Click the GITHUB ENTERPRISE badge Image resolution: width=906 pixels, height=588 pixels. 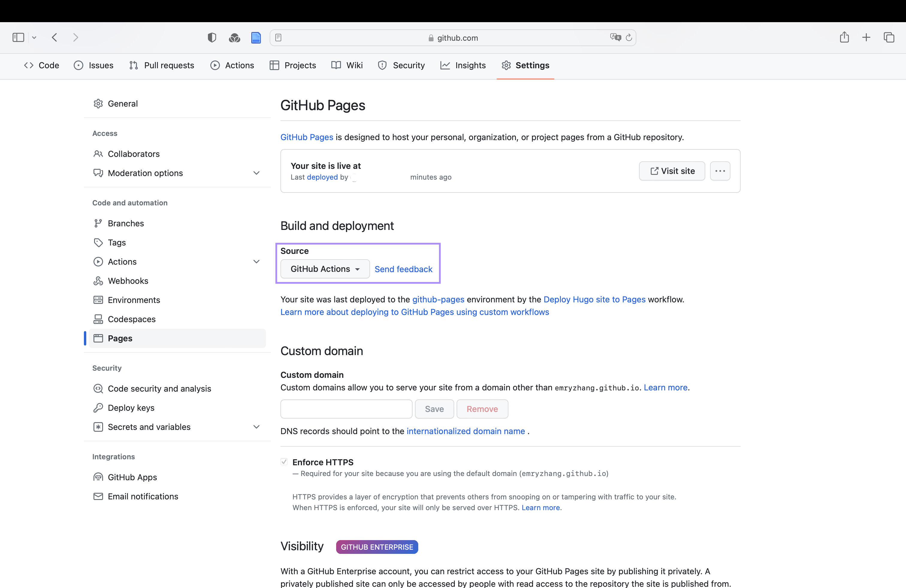pyautogui.click(x=377, y=547)
